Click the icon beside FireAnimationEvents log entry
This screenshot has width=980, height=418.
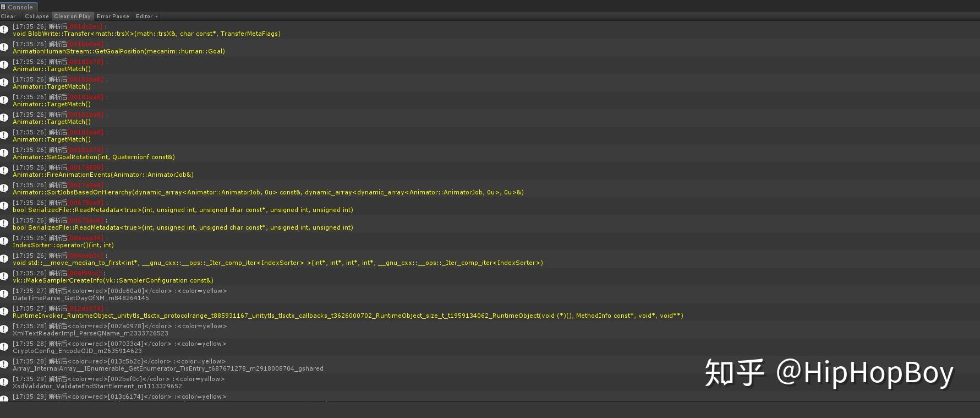(x=4, y=171)
